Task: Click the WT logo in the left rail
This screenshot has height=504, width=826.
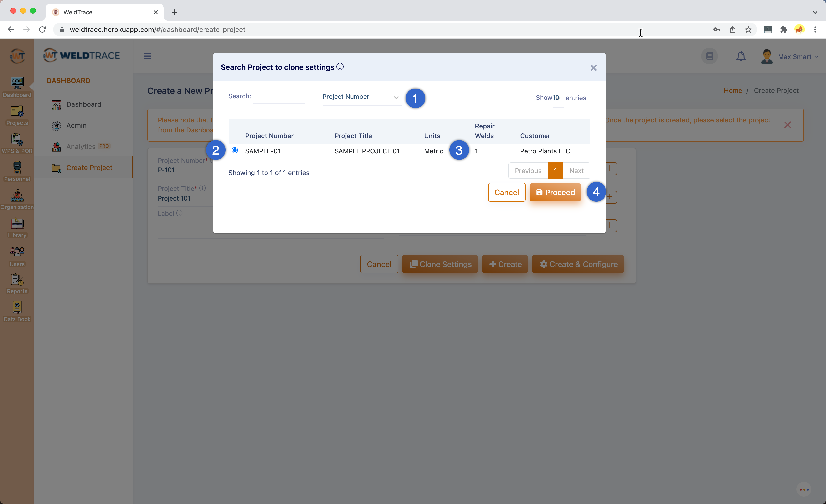Action: point(17,56)
